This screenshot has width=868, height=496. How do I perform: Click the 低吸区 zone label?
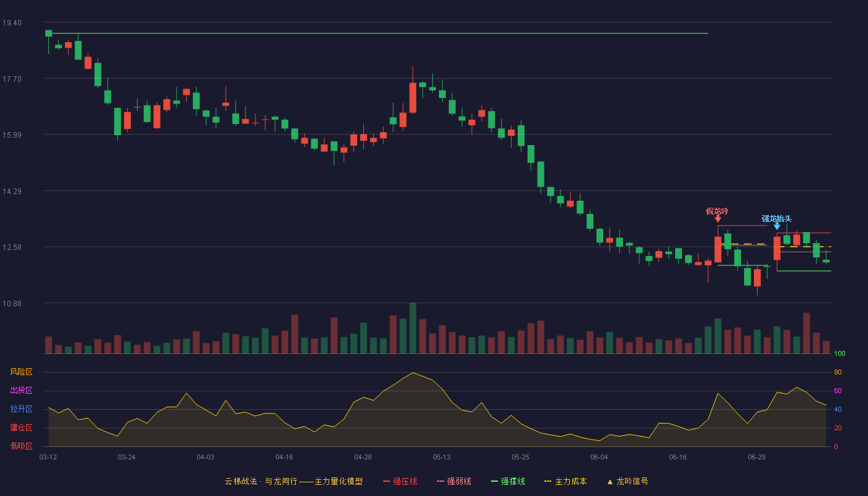(x=22, y=446)
